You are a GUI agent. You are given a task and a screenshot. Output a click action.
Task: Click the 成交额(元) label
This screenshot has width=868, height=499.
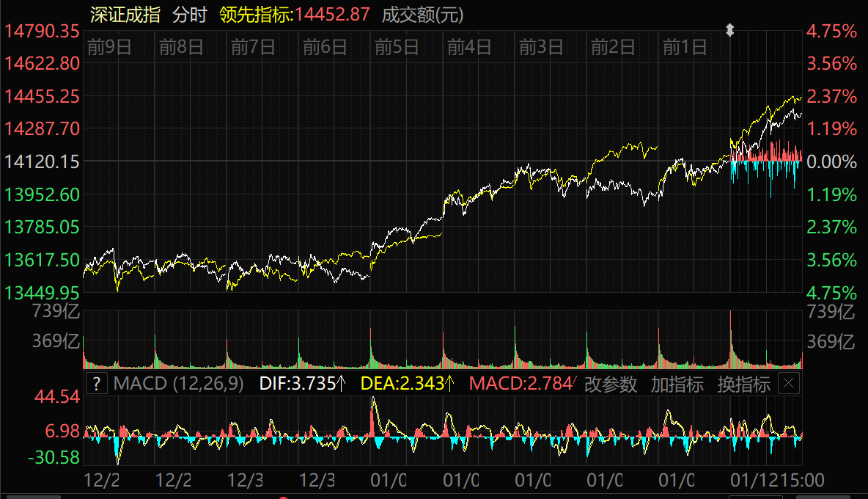click(422, 15)
